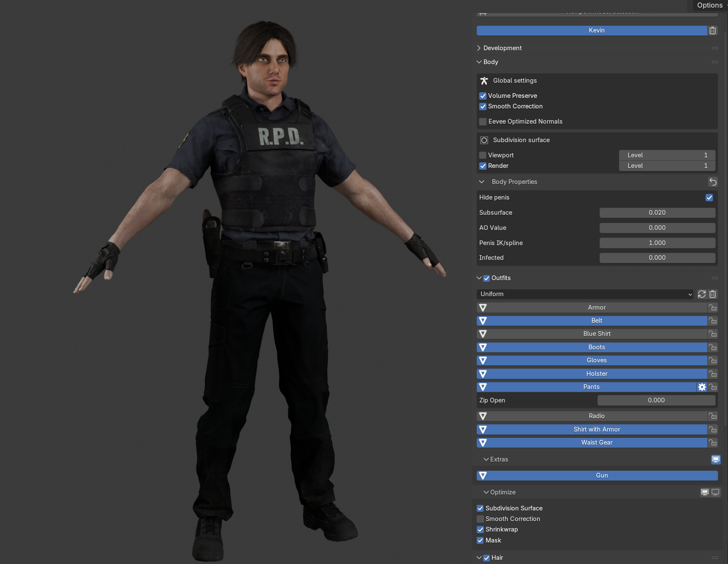This screenshot has width=728, height=564.
Task: Open Pants settings via the gear icon
Action: point(702,387)
